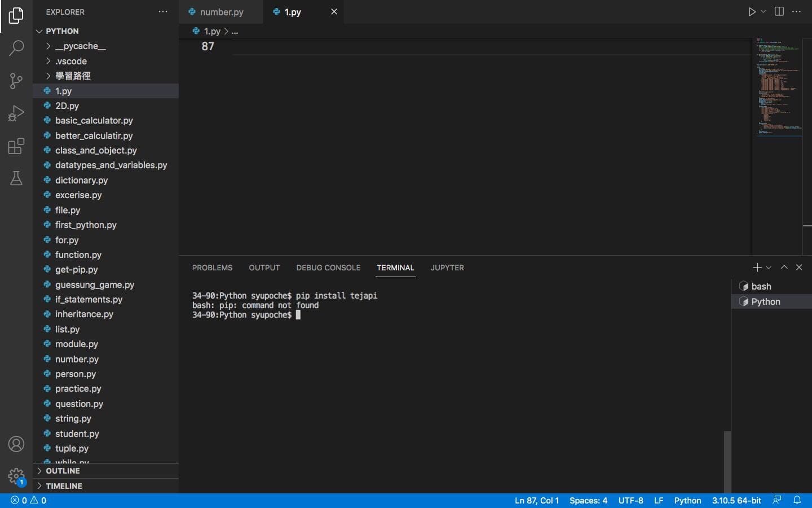This screenshot has width=812, height=508.
Task: Open the Run and Debug view
Action: coord(16,113)
